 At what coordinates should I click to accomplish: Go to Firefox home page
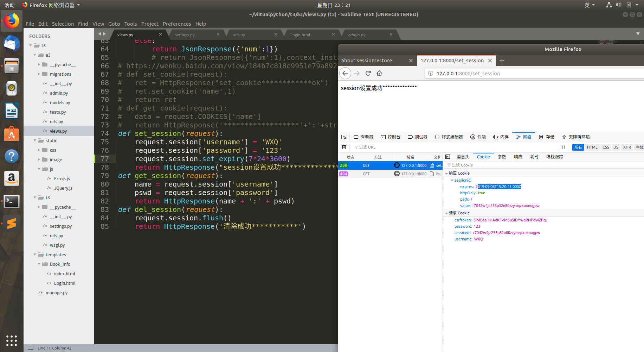(379, 73)
